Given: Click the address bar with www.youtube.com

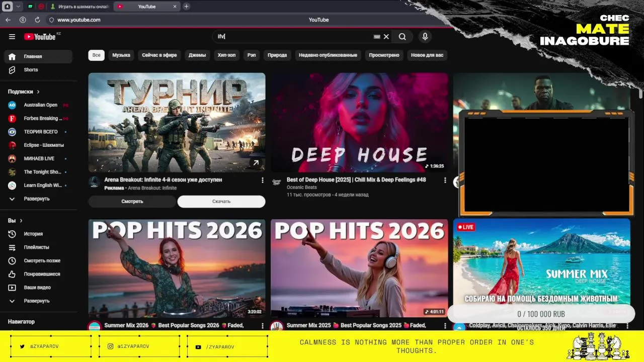Looking at the screenshot, I should [79, 20].
